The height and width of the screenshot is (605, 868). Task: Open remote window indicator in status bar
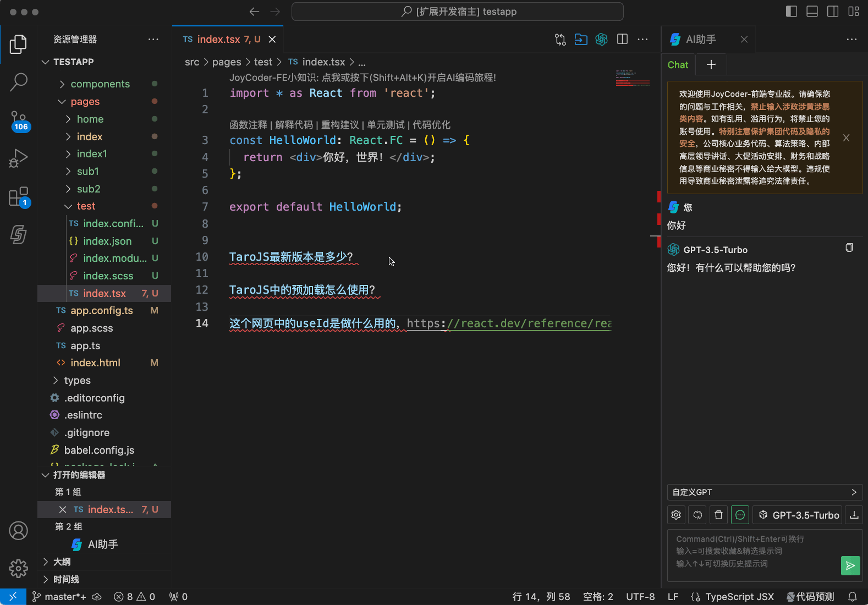13,597
